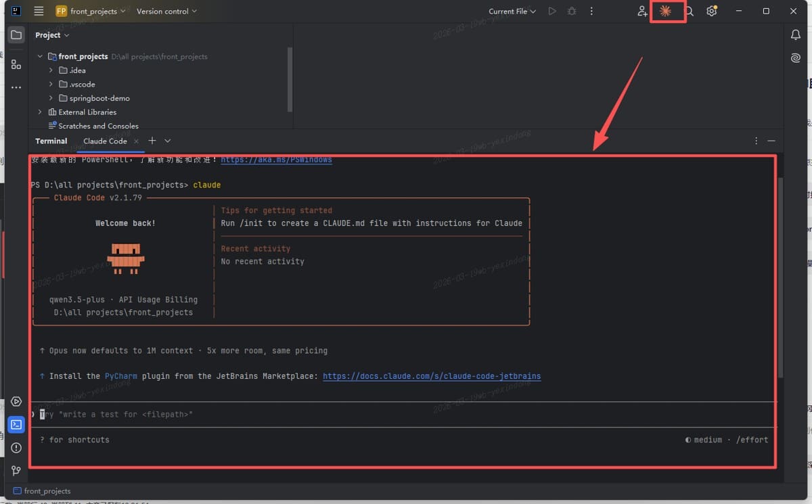Image resolution: width=812 pixels, height=504 pixels.
Task: Open the Git tool window icon
Action: pyautogui.click(x=16, y=471)
